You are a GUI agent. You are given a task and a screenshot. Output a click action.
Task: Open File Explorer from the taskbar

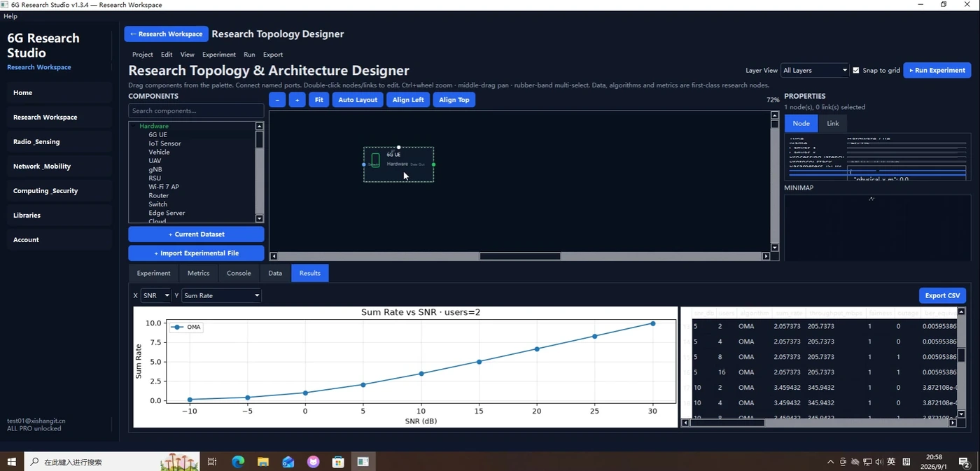coord(263,462)
